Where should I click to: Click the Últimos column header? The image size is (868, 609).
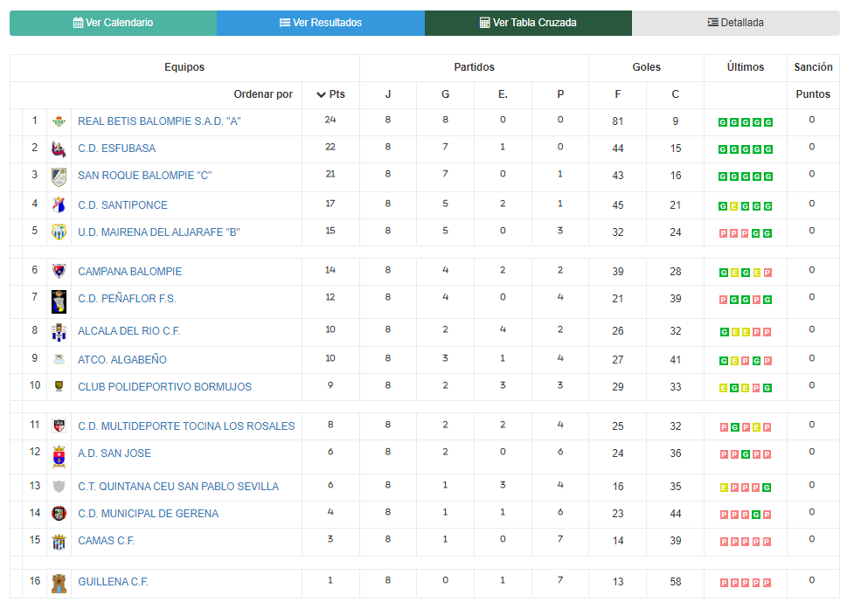[745, 67]
